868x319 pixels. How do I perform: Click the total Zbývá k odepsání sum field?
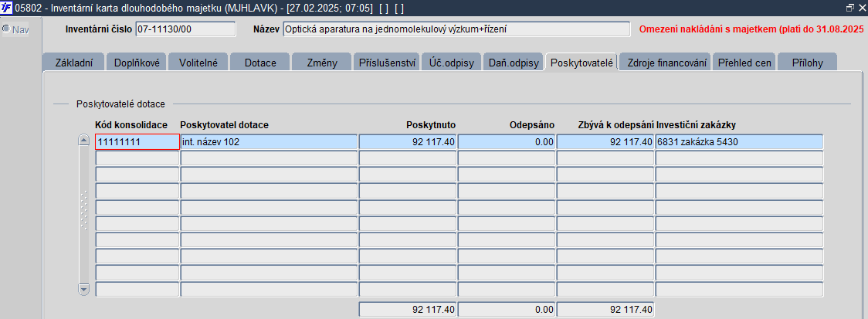(605, 310)
